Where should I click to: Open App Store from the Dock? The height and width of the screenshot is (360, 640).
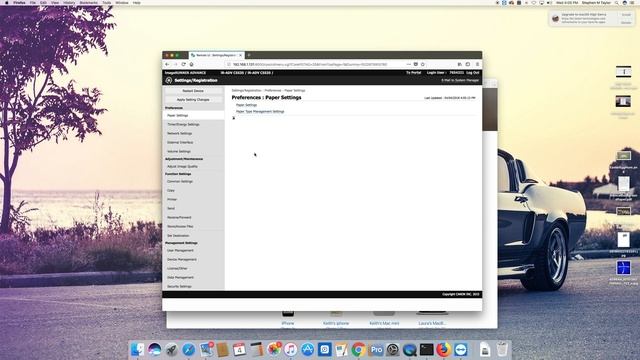coord(308,349)
